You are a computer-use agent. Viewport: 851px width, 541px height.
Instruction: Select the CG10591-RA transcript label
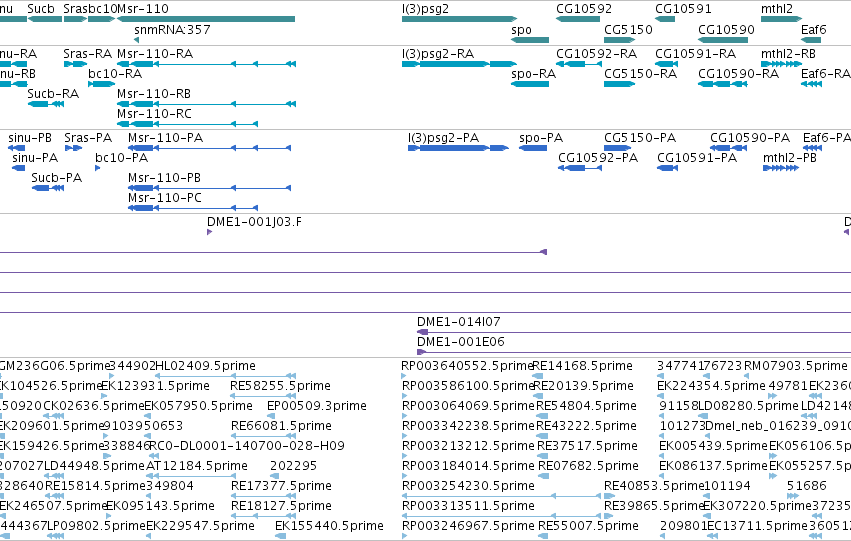click(696, 54)
